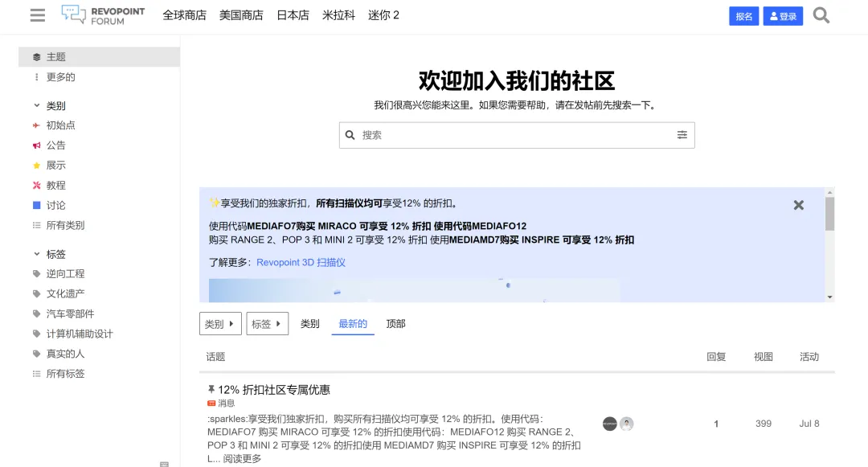Click the banner scrollbar up arrow
Image resolution: width=868 pixels, height=467 pixels.
pyautogui.click(x=829, y=193)
